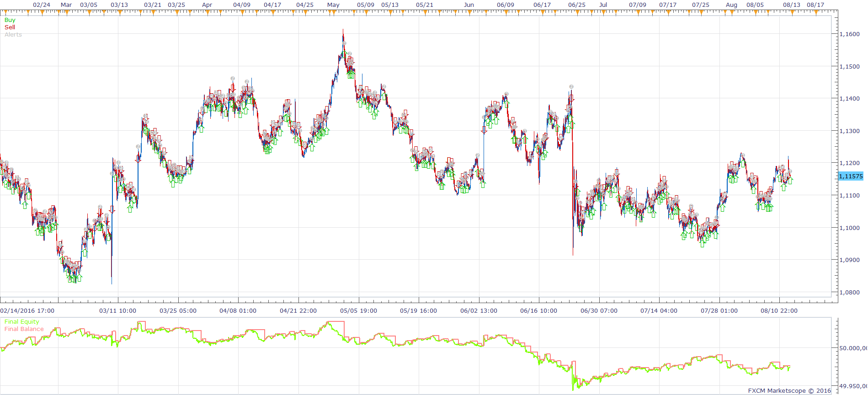868x395 pixels.
Task: Click the Buy legend label
Action: (x=10, y=20)
